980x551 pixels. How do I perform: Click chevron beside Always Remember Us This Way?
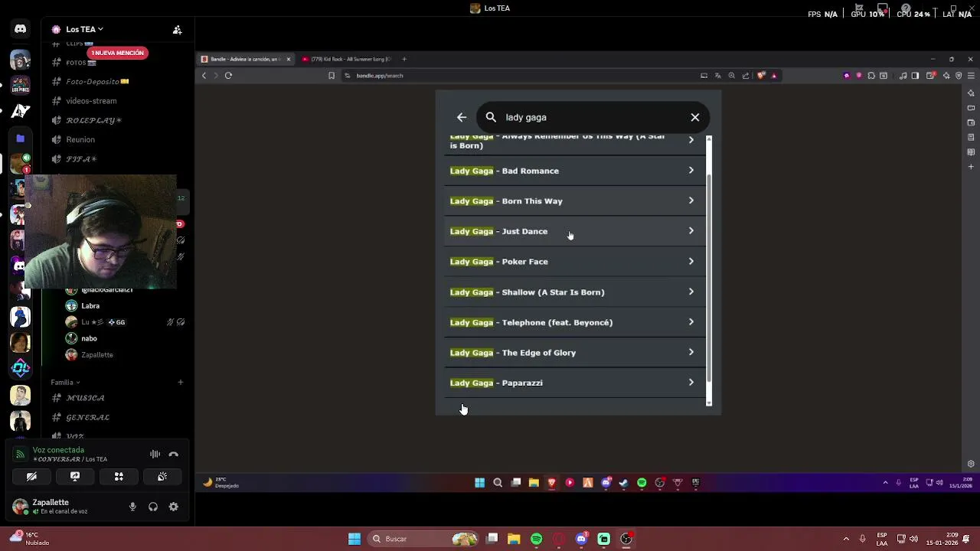point(691,140)
